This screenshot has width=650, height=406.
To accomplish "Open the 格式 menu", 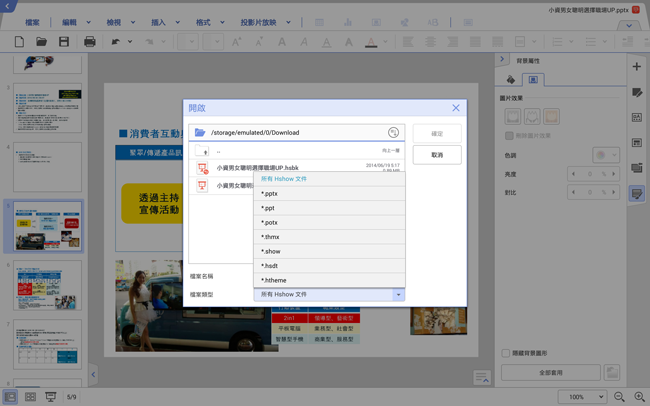I will tap(203, 22).
